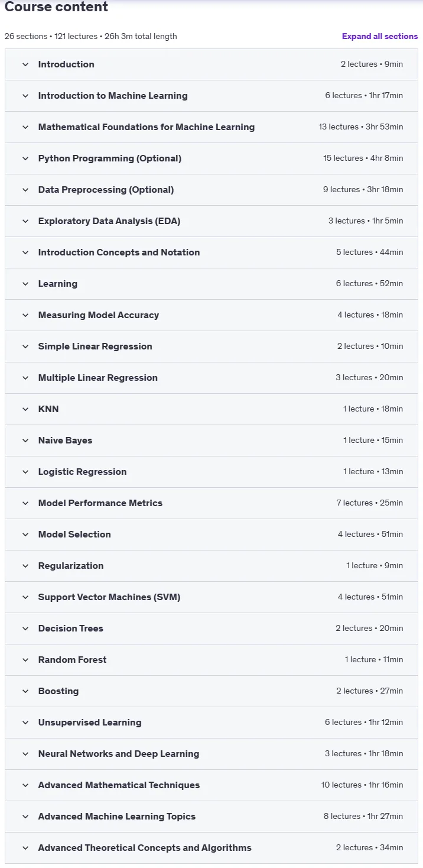
Task: Expand the Introduction section chevron
Action: tap(25, 64)
